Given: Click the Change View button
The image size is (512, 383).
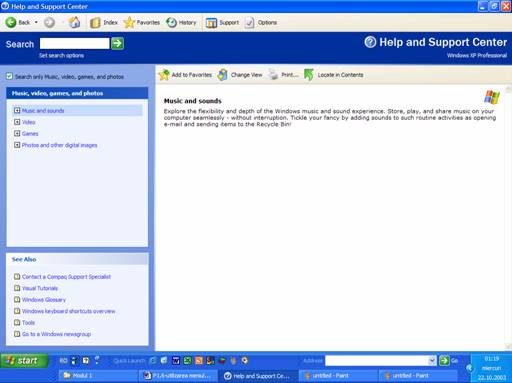Looking at the screenshot, I should 240,75.
